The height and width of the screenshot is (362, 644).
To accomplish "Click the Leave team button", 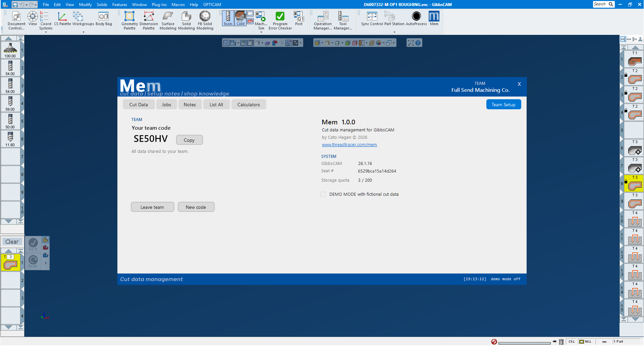I will (152, 207).
